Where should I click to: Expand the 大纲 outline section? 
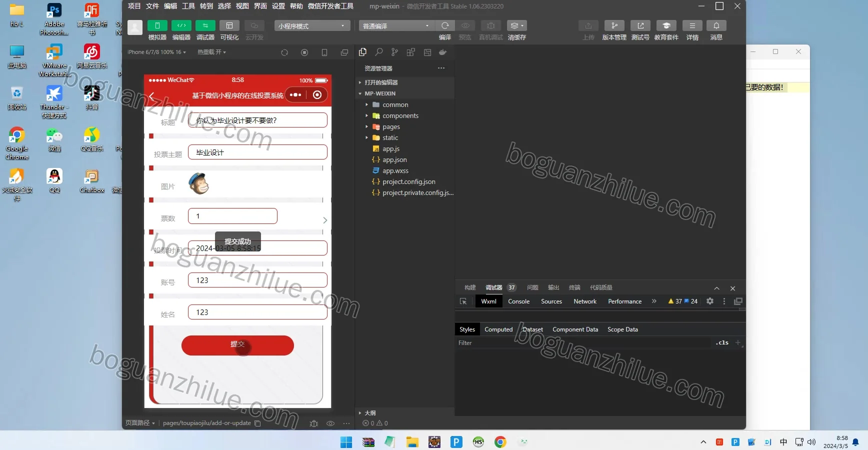coord(370,413)
